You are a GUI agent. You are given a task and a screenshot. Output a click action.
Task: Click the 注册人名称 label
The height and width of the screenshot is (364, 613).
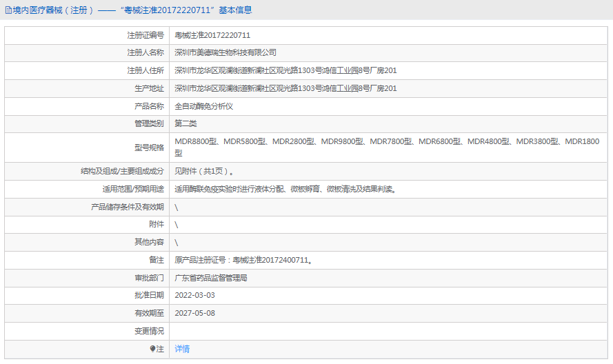tap(145, 52)
